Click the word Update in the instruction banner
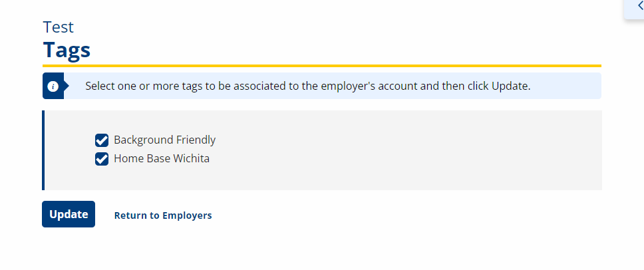644x270 pixels. 510,86
